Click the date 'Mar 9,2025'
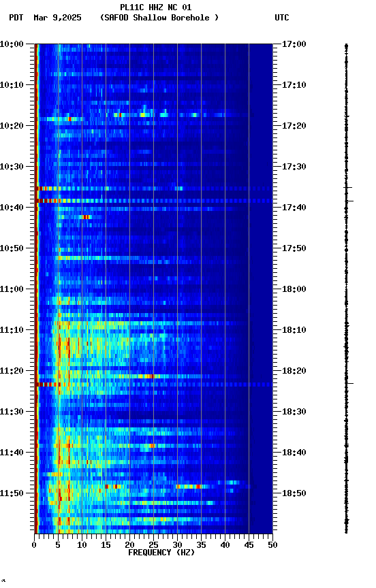376x588 pixels. [x=57, y=18]
